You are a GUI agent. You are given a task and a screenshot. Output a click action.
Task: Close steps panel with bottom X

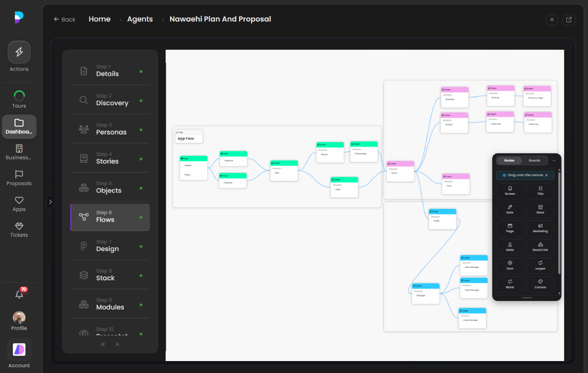(117, 344)
